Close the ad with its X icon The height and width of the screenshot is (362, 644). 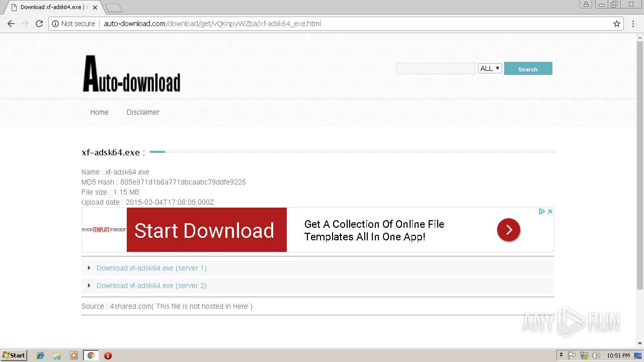(550, 212)
